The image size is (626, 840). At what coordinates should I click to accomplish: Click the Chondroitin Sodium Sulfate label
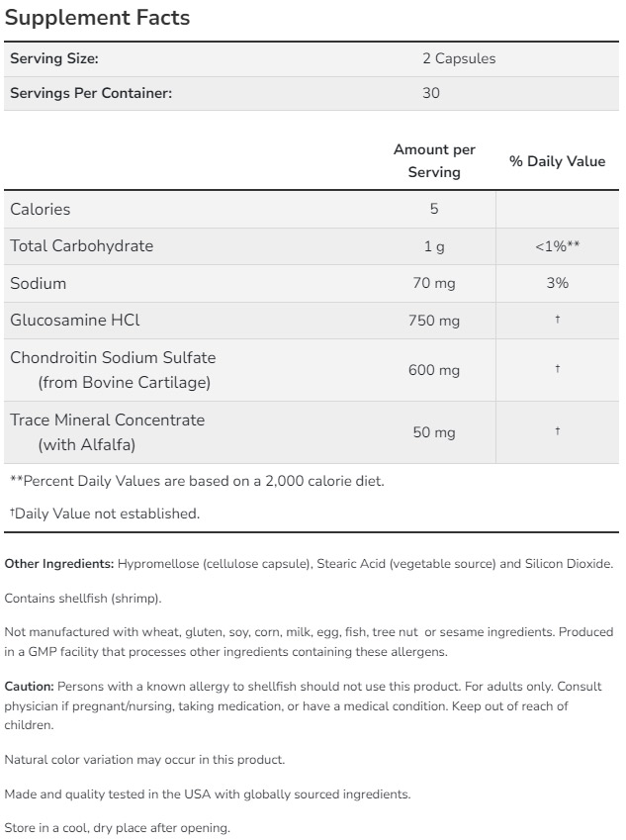coord(113,357)
